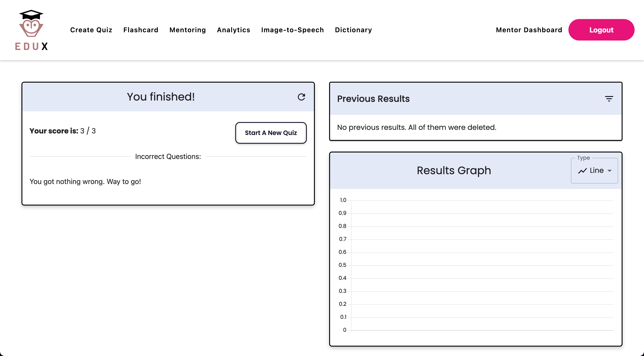Click the Previous Results heading

[373, 99]
